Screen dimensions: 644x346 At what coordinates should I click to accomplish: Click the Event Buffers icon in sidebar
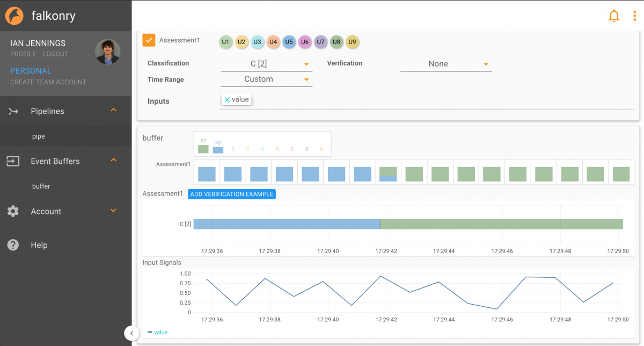[13, 161]
